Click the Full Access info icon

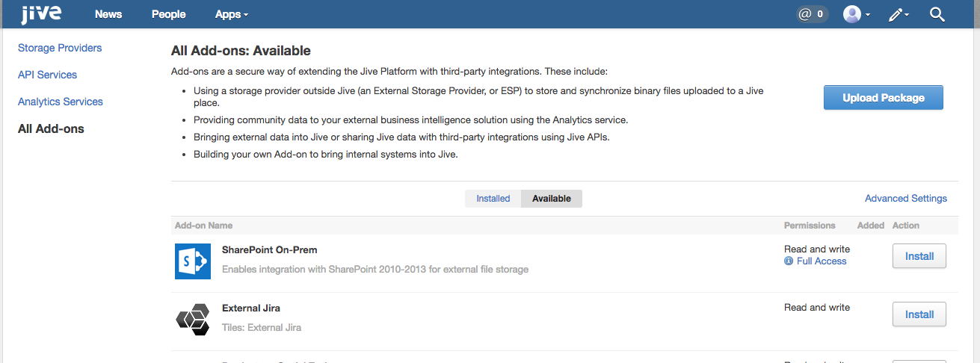[x=789, y=261]
